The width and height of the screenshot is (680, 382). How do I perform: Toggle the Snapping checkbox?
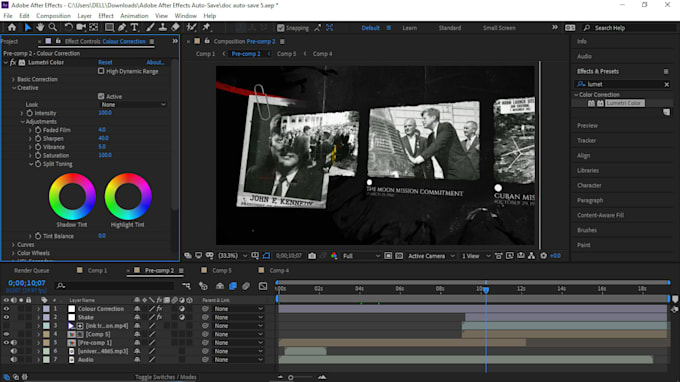(x=281, y=28)
